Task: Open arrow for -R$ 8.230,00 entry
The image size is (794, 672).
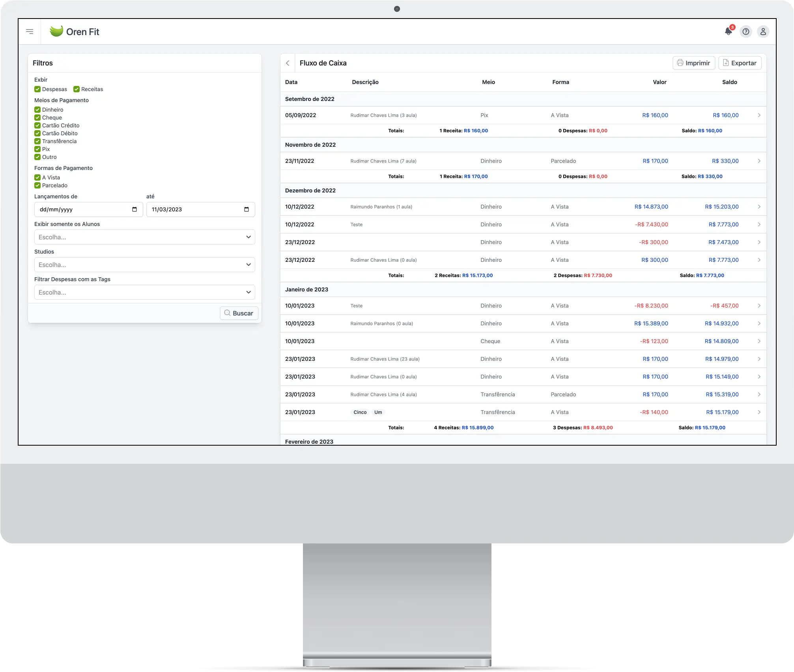Action: tap(759, 306)
